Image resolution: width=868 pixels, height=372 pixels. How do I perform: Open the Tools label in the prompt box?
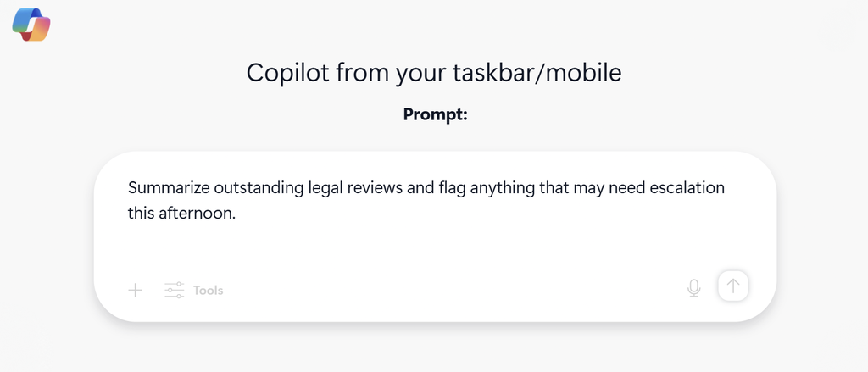[x=209, y=290]
